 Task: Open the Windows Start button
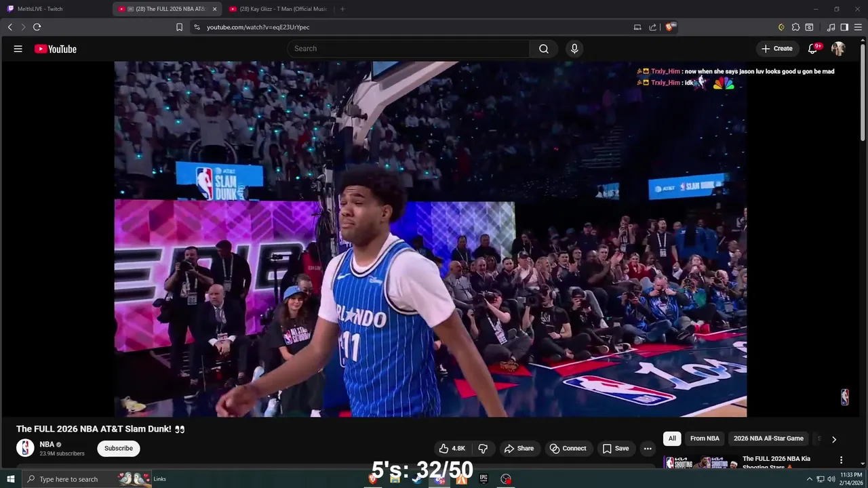click(10, 479)
